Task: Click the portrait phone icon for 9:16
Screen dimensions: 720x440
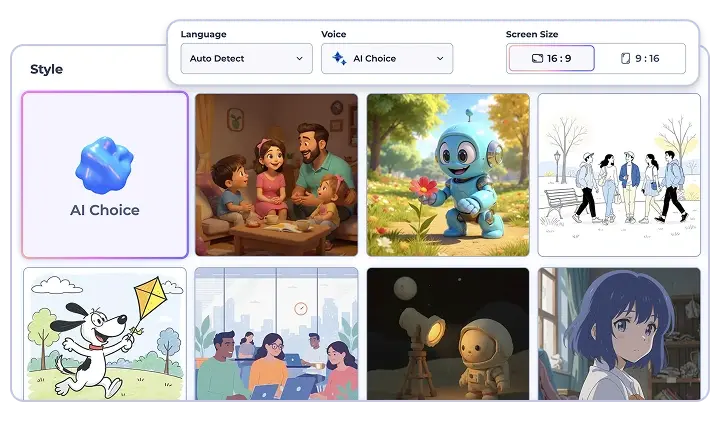Action: tap(626, 59)
